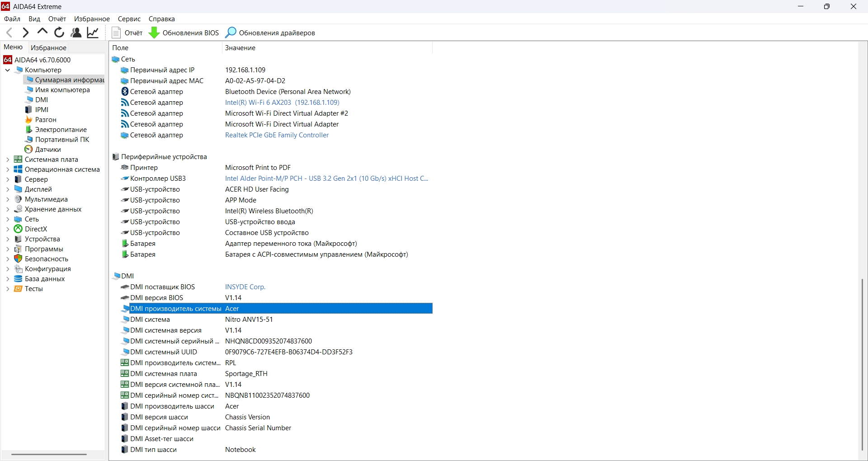Click the INSYDE Corp. link

click(x=245, y=287)
